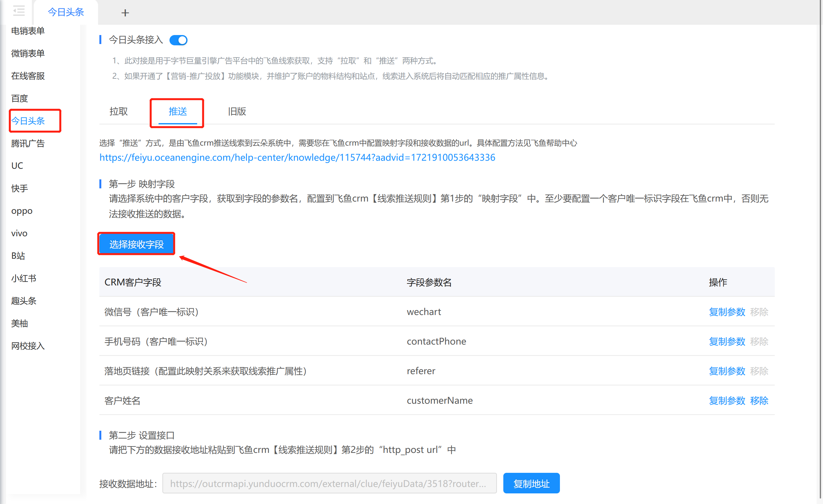Copy parameter for wechart field
Image resolution: width=823 pixels, height=504 pixels.
727,312
